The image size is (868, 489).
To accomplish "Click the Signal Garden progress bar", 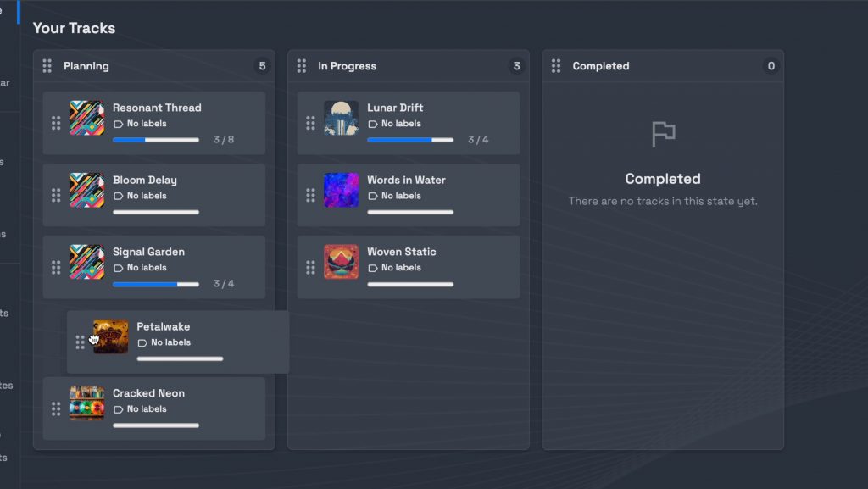I will 156,284.
